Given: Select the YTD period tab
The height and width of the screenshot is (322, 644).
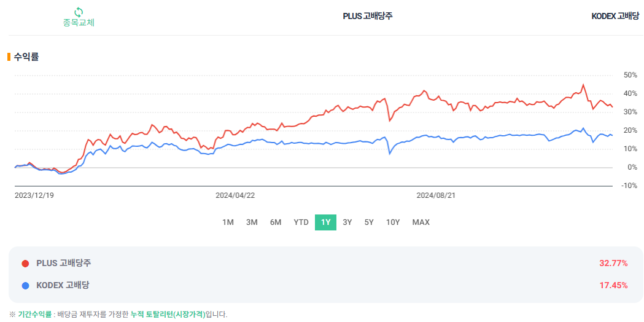Looking at the screenshot, I should (x=301, y=222).
